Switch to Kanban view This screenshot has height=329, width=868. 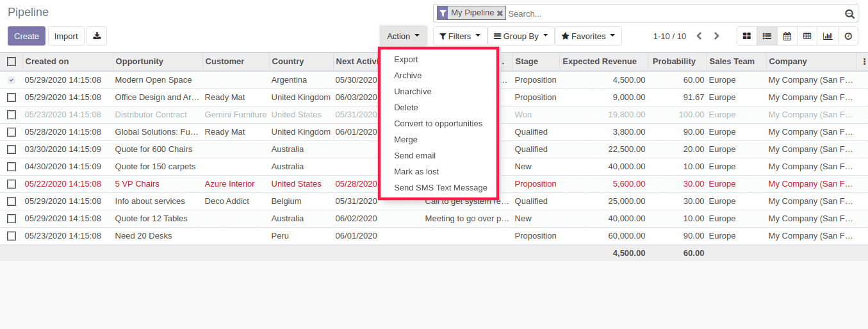click(746, 36)
